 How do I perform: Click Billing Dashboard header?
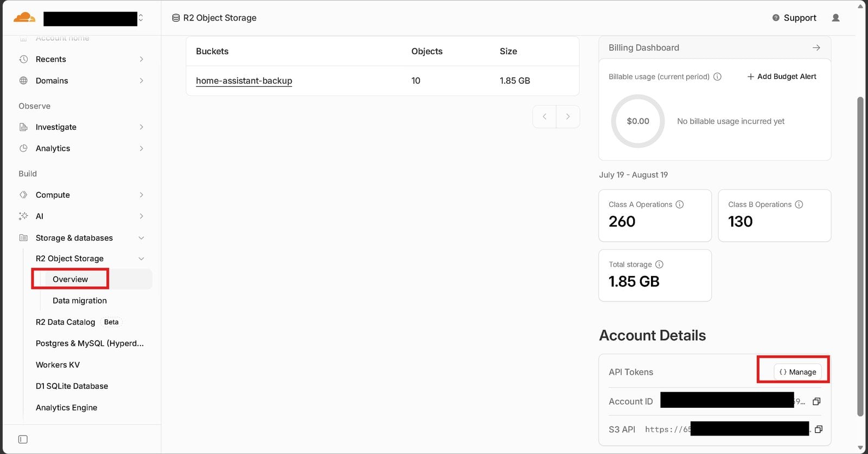point(644,48)
